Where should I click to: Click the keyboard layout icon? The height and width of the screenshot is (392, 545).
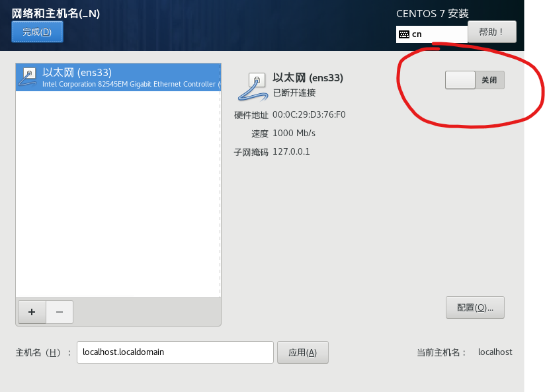(x=404, y=34)
